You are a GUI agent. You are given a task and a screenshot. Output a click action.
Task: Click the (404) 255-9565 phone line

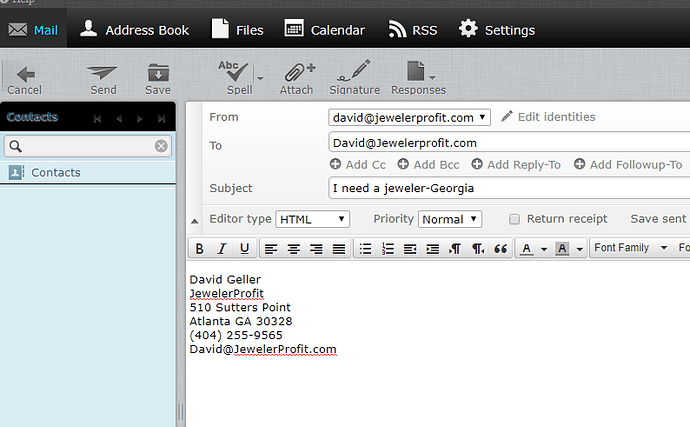pyautogui.click(x=236, y=335)
